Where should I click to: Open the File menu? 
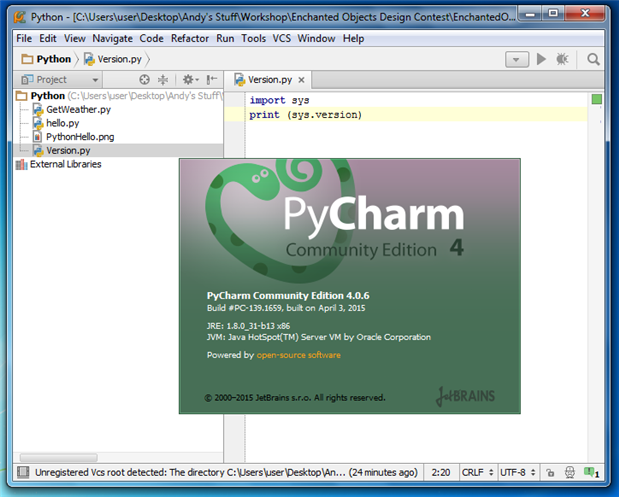24,38
